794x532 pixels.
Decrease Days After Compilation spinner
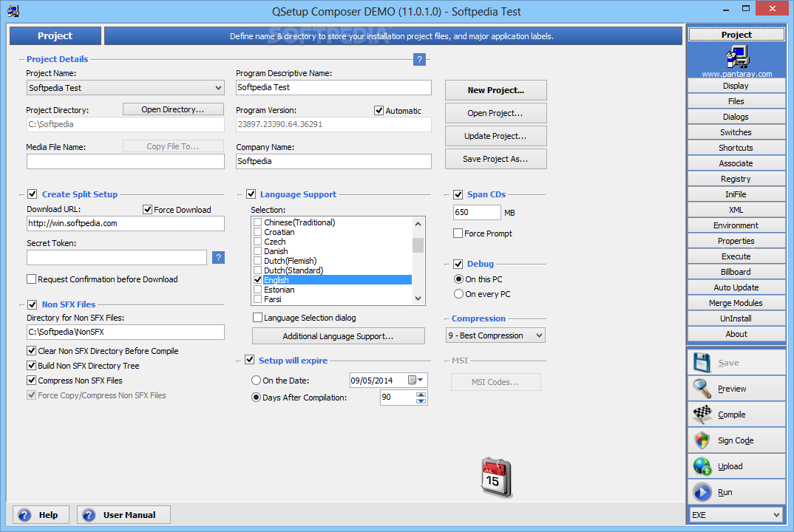tap(421, 401)
